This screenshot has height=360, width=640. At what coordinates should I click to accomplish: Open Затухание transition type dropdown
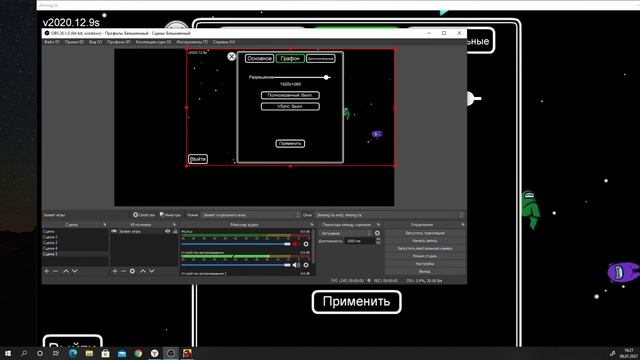pyautogui.click(x=346, y=233)
